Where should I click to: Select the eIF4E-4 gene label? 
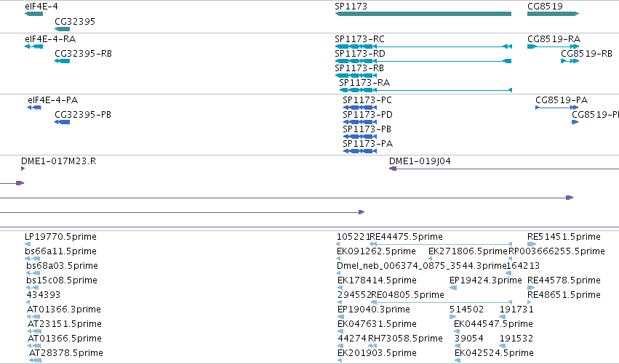[41, 7]
